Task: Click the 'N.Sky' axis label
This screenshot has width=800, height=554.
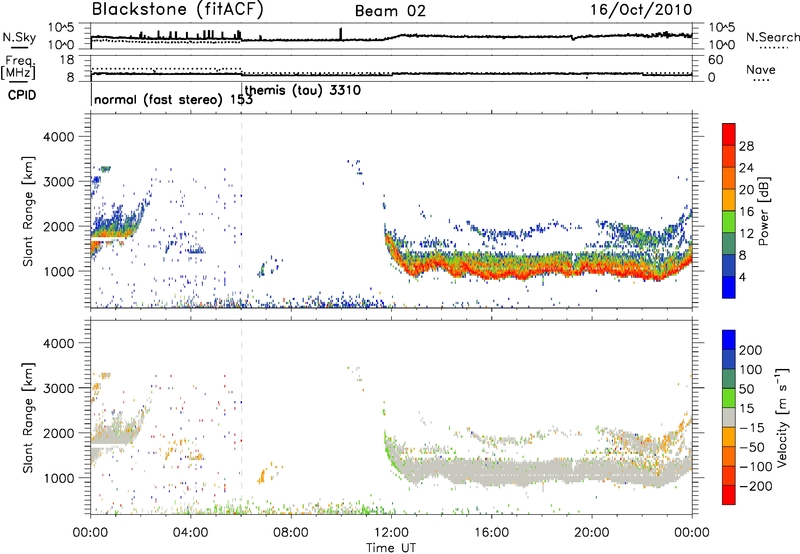Action: 19,37
